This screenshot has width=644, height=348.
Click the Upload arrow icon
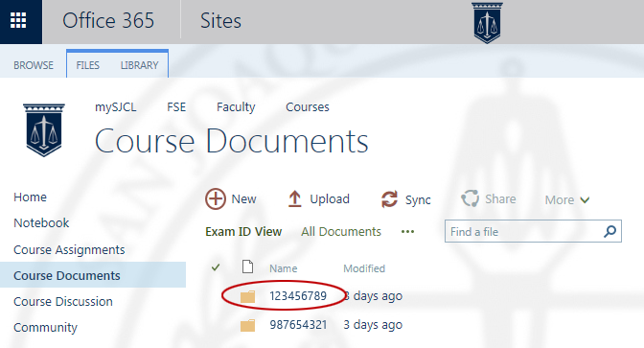tap(294, 198)
